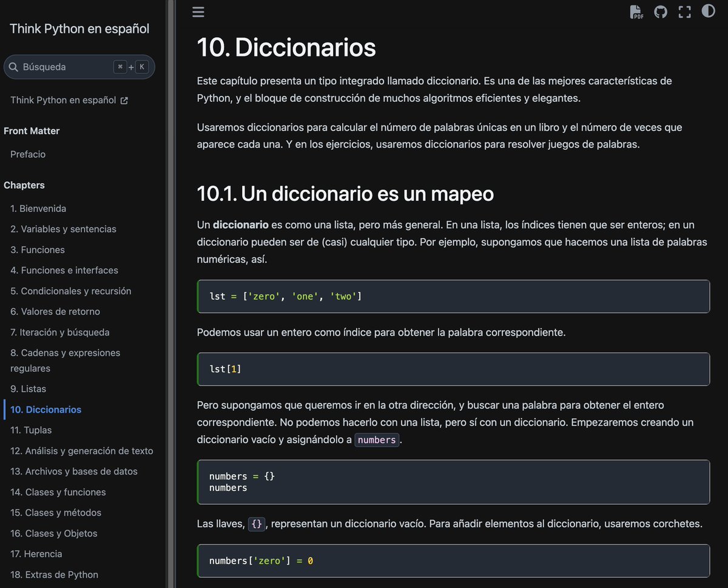Click the magnifier icon in the search box
The width and height of the screenshot is (728, 588).
[13, 67]
